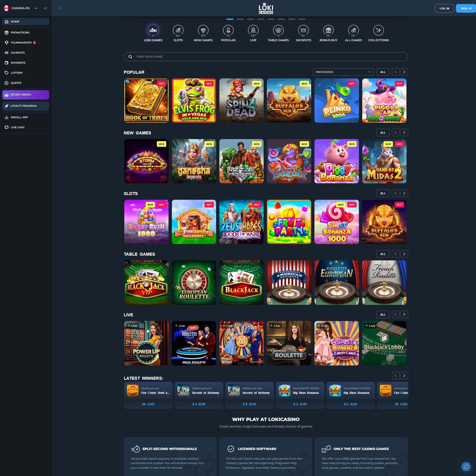The width and height of the screenshot is (476, 476).
Task: Open Quests in the sidebar
Action: click(26, 83)
